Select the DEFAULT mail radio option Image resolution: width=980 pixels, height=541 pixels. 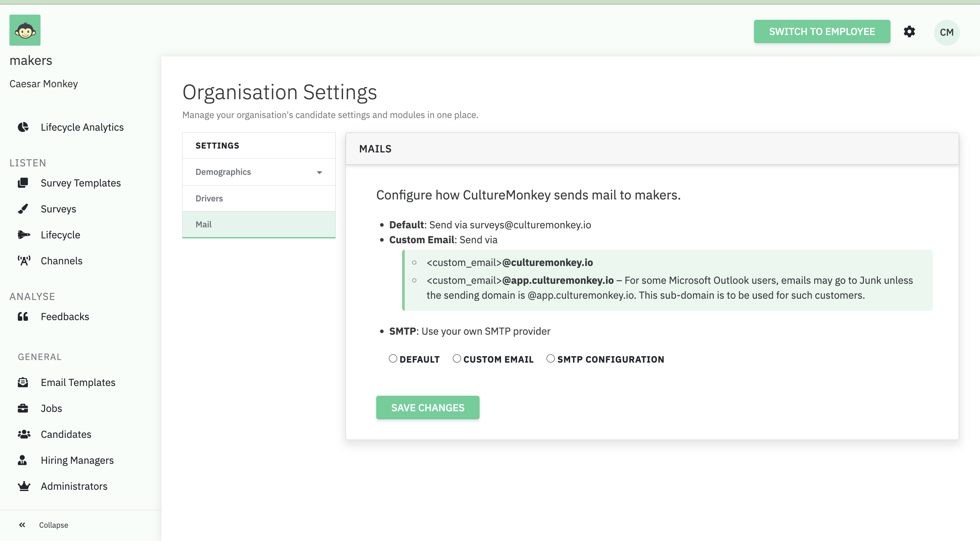tap(393, 359)
